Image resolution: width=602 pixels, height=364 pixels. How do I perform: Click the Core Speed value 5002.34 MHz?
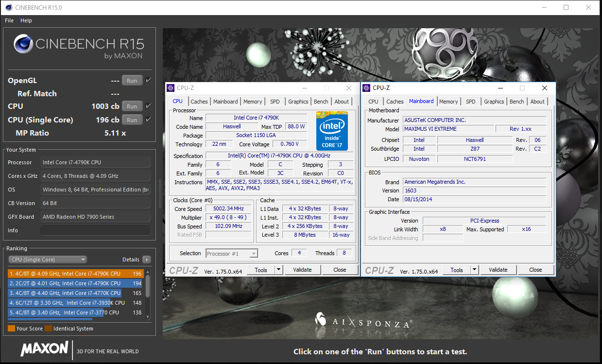coord(228,209)
